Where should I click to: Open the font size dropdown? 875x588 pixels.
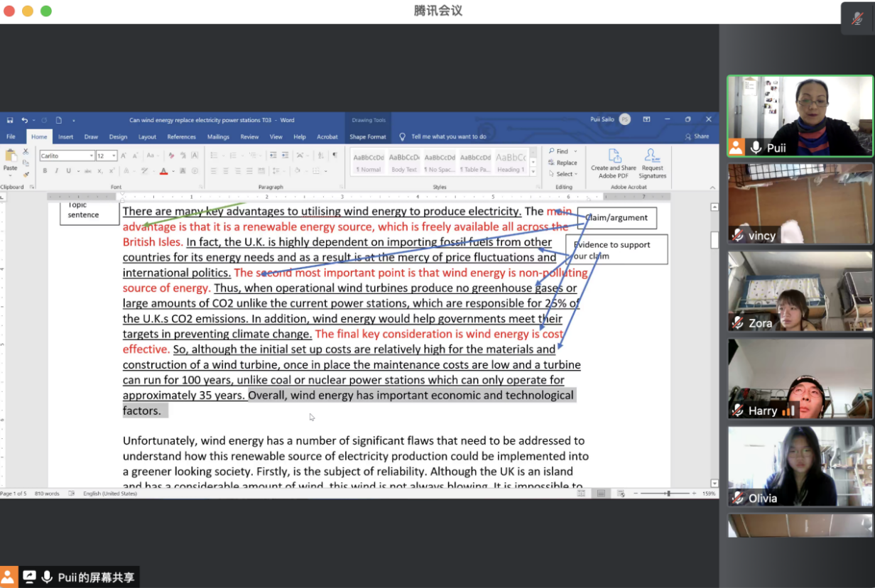point(114,156)
